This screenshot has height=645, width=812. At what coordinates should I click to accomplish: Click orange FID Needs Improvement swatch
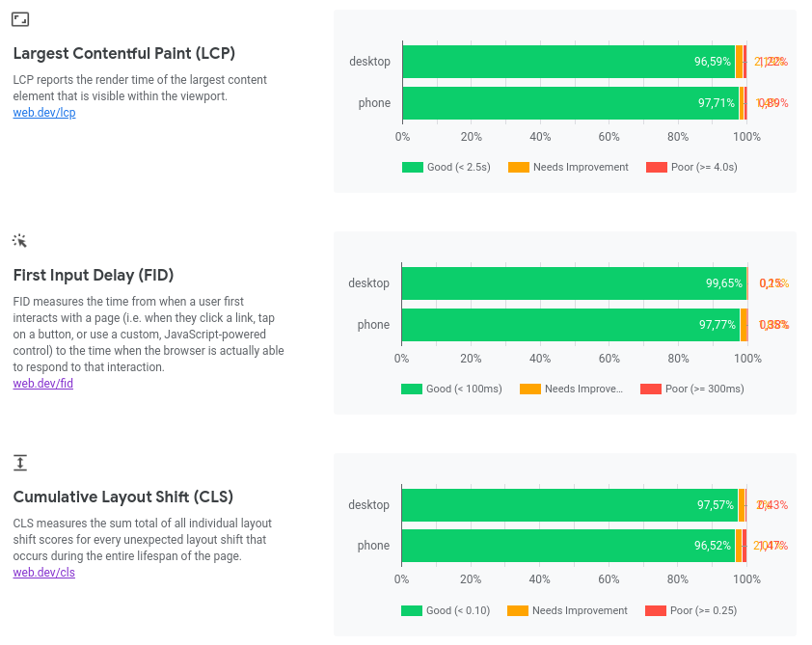coord(530,389)
